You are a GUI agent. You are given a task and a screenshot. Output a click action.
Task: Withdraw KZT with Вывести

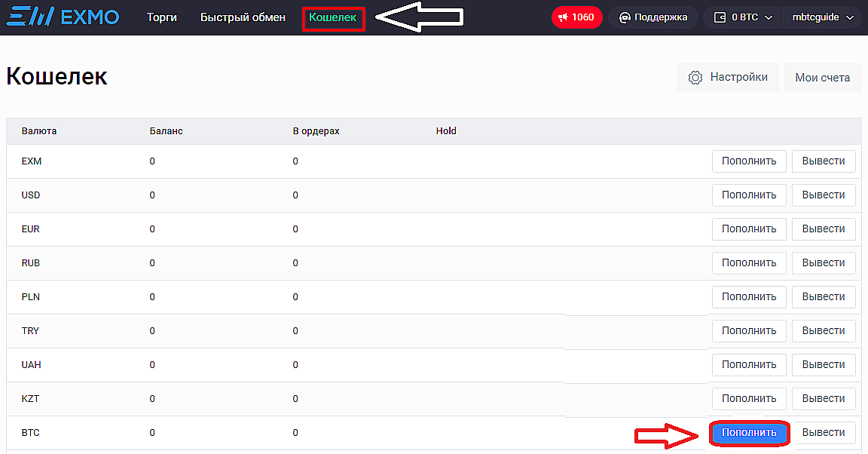(824, 398)
